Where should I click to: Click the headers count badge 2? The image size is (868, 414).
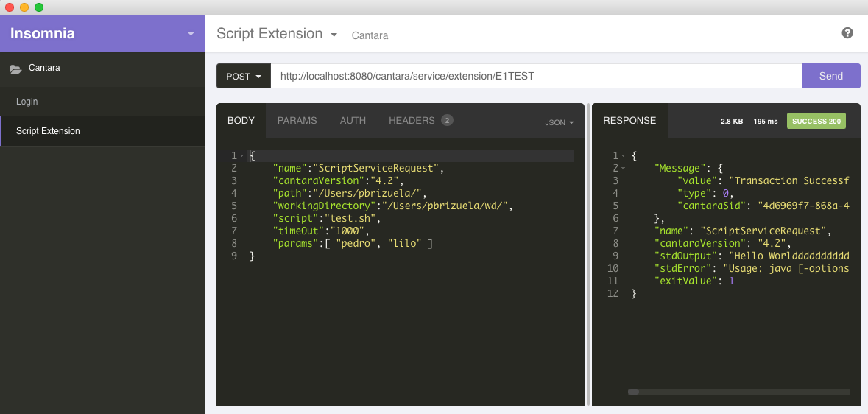pyautogui.click(x=447, y=121)
